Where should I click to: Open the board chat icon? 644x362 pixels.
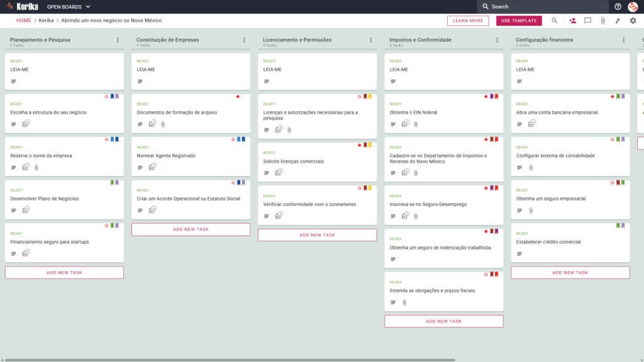coord(588,21)
